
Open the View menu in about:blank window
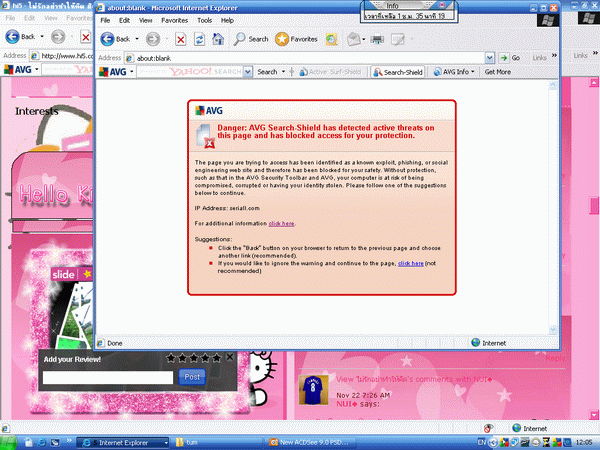click(145, 20)
